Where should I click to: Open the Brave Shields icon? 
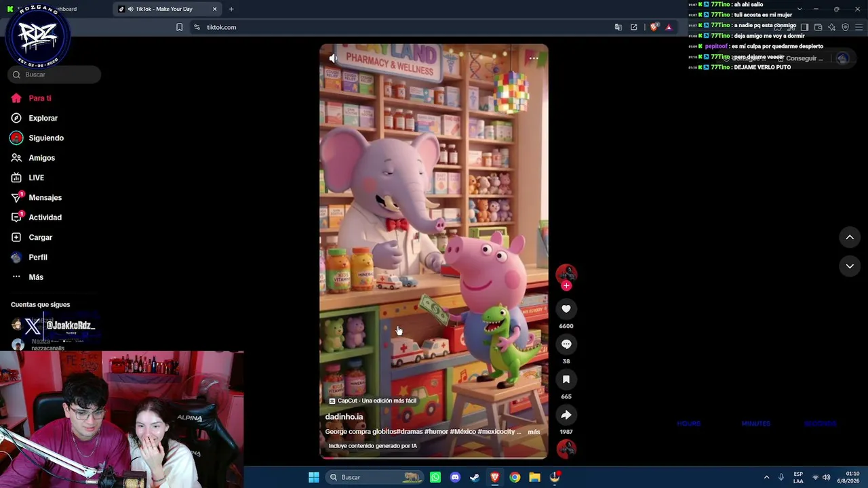[654, 27]
